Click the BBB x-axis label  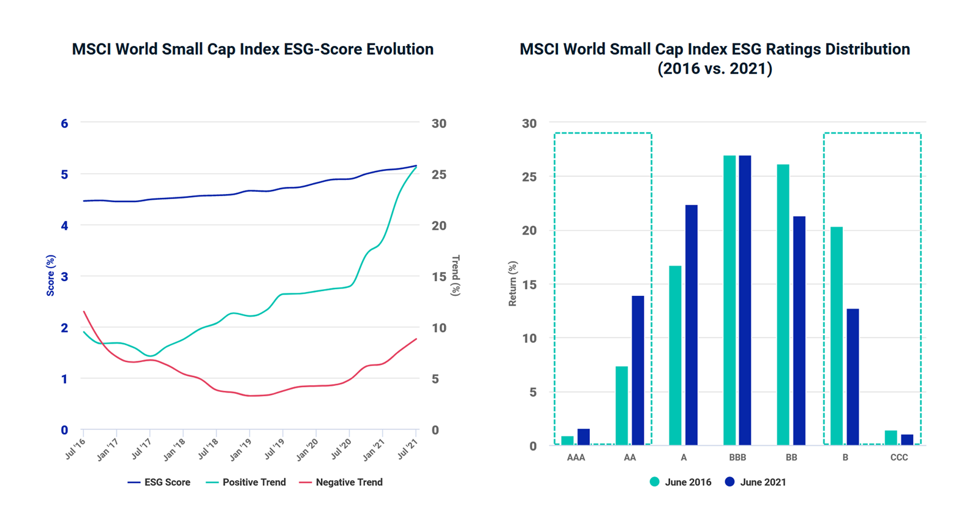coord(737,458)
